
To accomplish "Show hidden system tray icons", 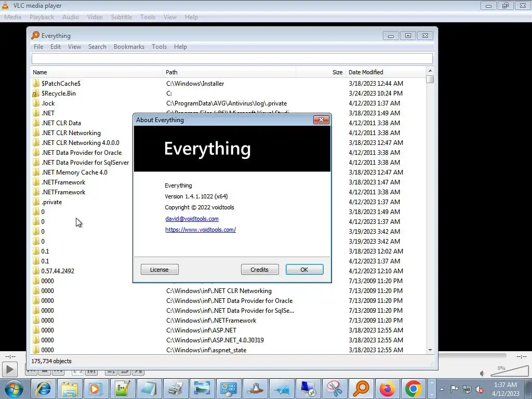I will (442, 389).
